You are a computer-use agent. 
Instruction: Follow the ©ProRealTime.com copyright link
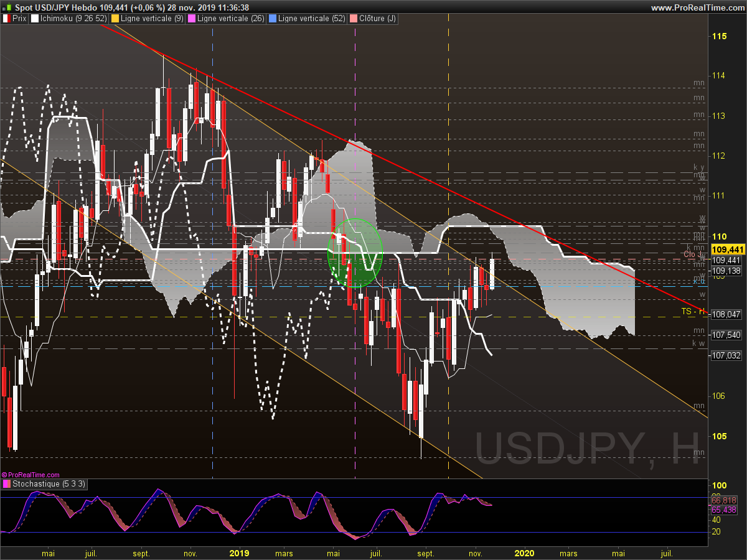point(31,475)
